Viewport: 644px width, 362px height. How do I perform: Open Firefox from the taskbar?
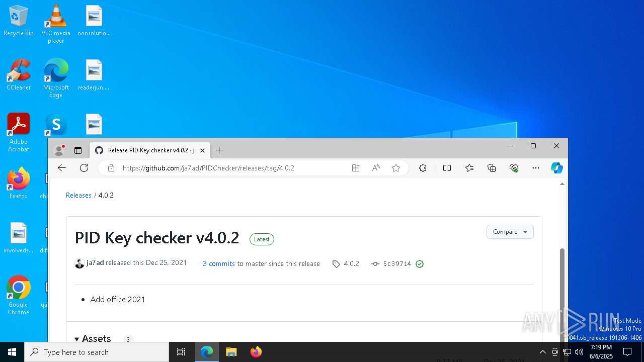256,352
